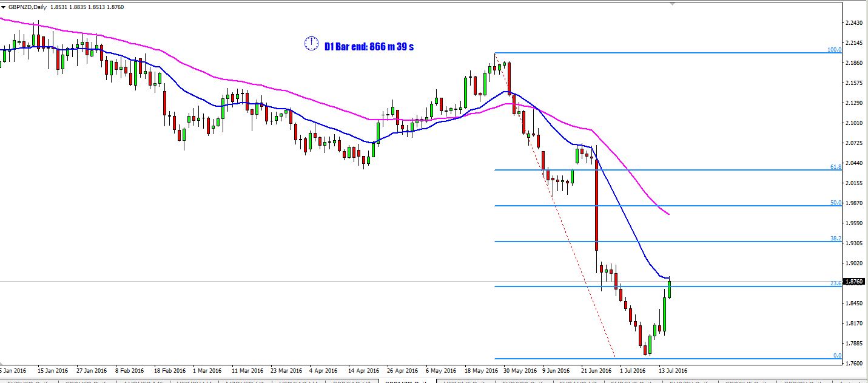Click the grey chart shift triangle marker

click(672, 4)
